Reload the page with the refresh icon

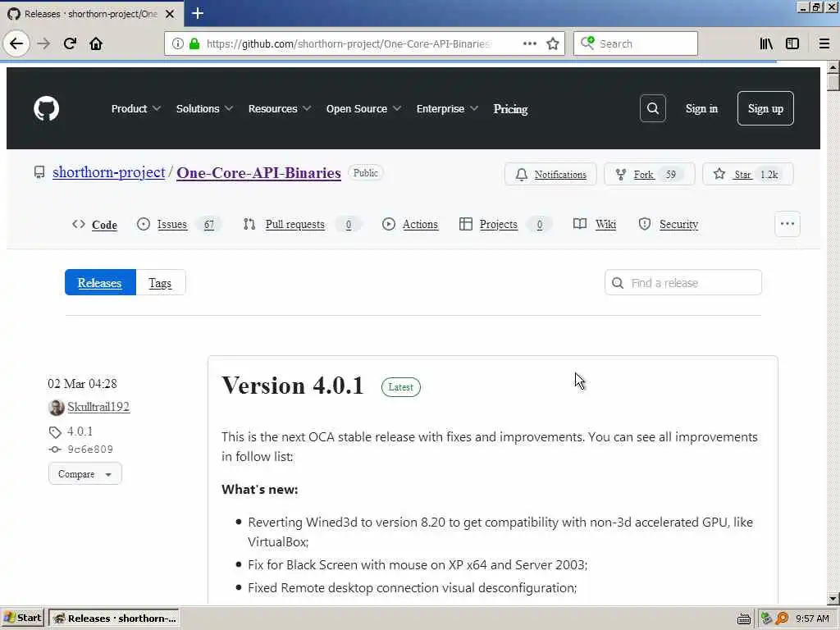click(x=70, y=43)
